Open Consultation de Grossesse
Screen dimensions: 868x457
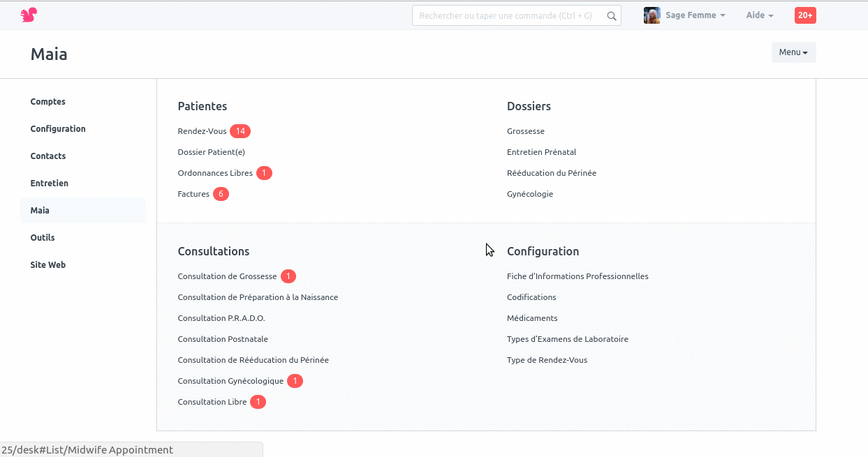click(227, 276)
